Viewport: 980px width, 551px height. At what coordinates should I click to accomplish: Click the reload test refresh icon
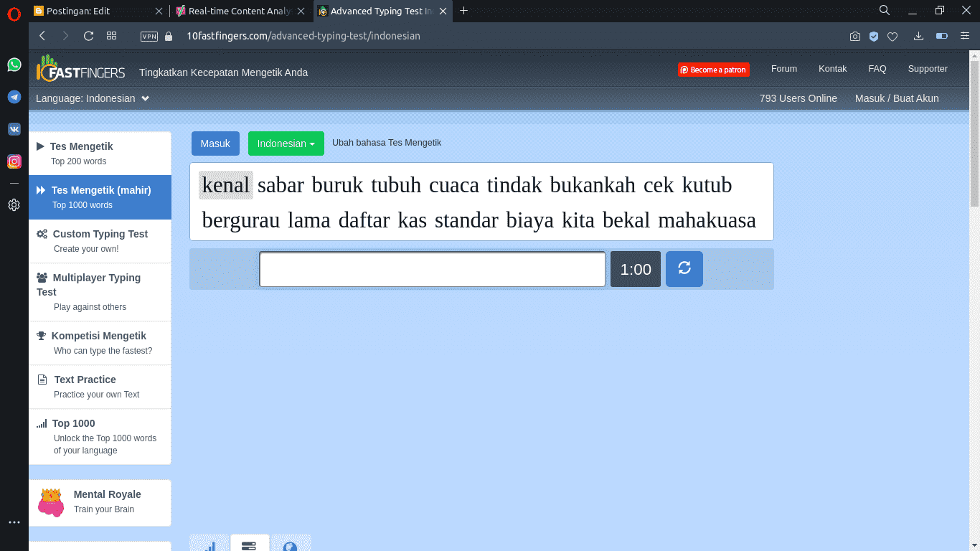coord(684,268)
